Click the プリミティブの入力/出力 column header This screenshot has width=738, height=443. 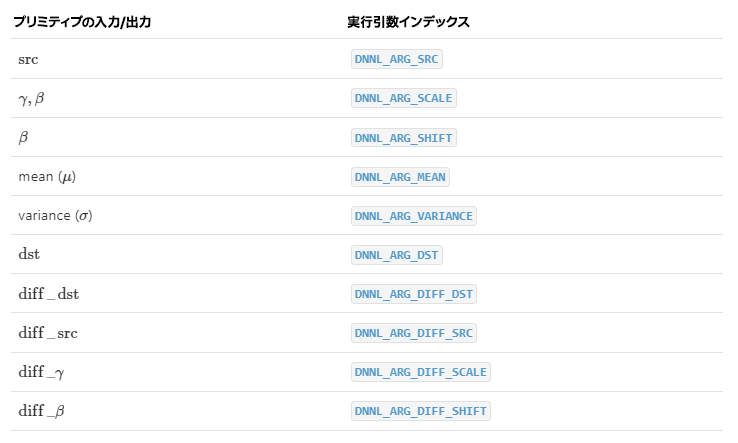tap(82, 21)
